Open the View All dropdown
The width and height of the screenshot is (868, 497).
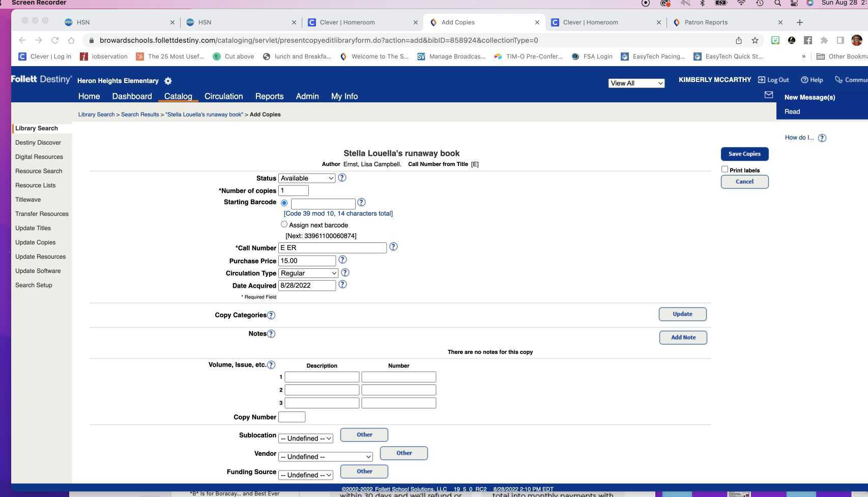[636, 83]
